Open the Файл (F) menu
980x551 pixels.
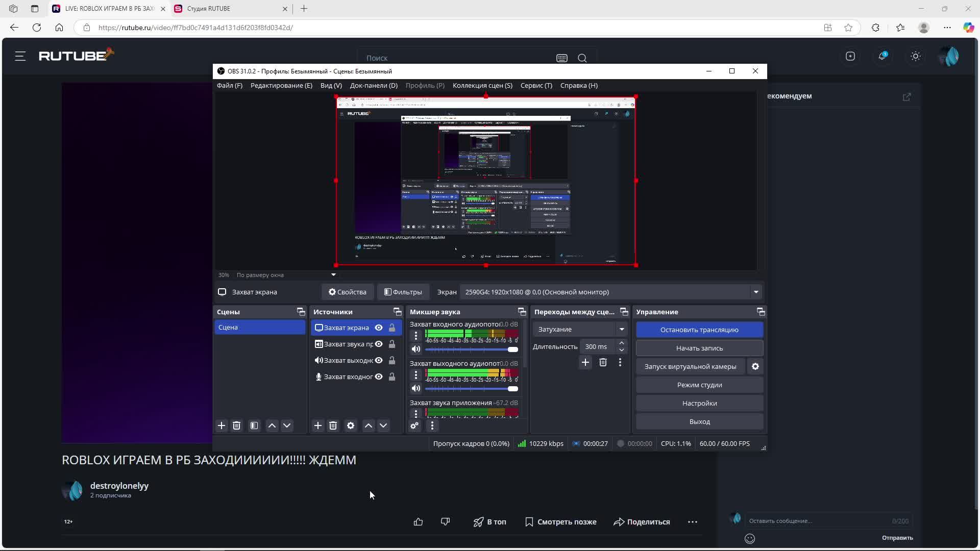click(230, 85)
